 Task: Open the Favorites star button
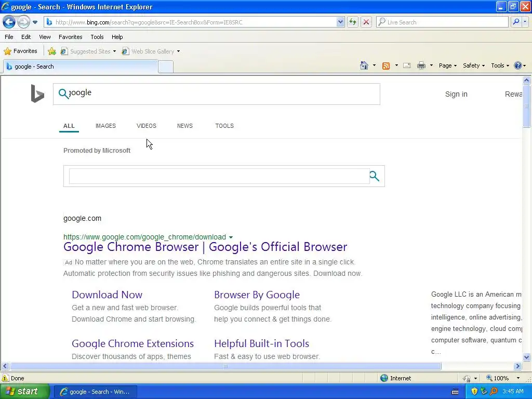click(20, 51)
